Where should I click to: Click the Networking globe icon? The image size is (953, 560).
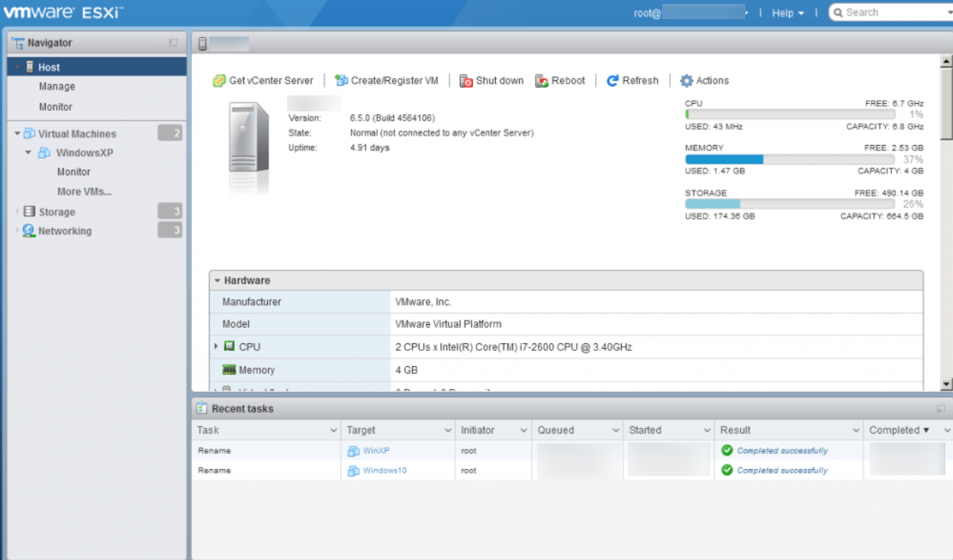(x=29, y=230)
